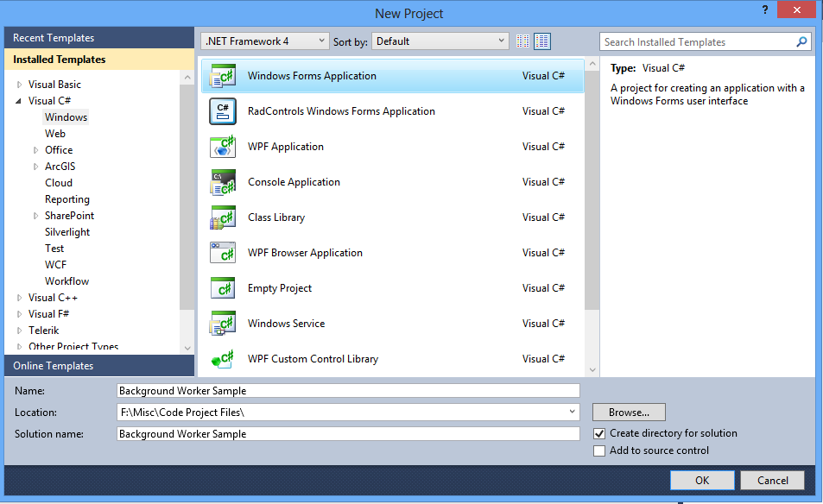
Task: Click the search magnifier icon
Action: point(801,42)
